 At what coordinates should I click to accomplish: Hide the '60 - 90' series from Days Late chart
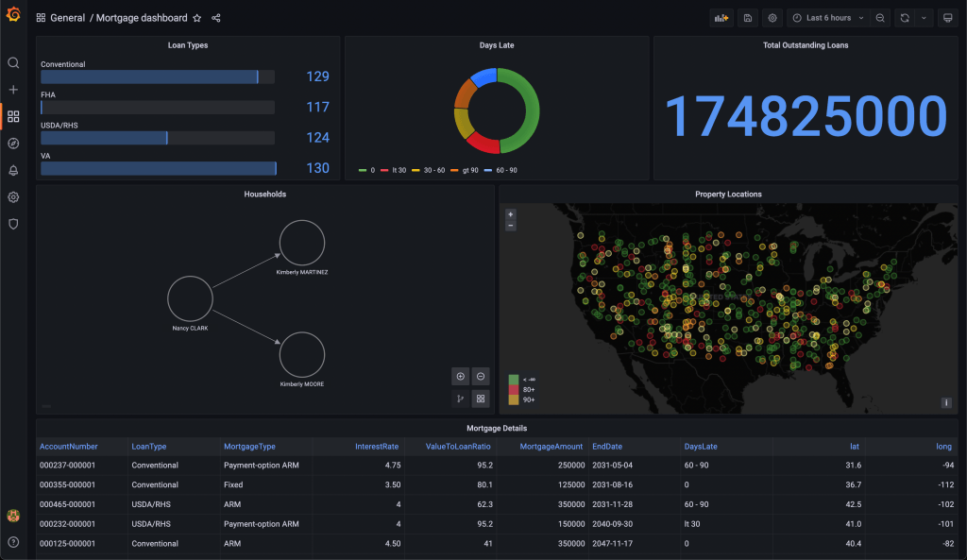[506, 171]
